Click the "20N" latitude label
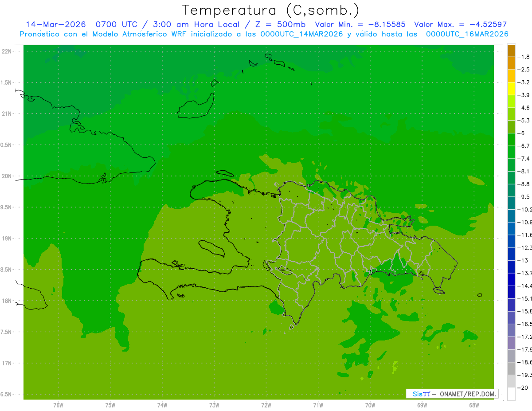The height and width of the screenshot is (411, 532). click(7, 176)
